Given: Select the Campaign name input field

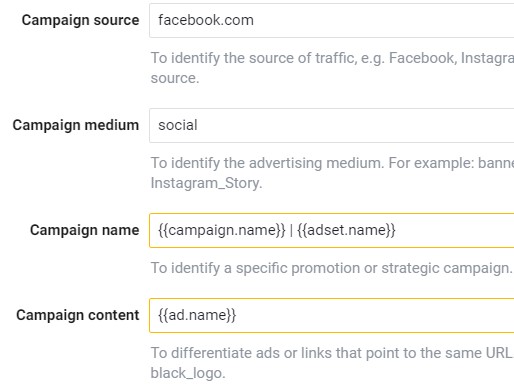Looking at the screenshot, I should click(332, 230).
